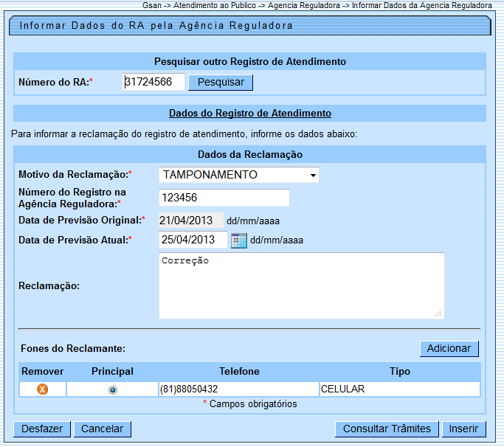Click the Telefone column header

(x=239, y=371)
